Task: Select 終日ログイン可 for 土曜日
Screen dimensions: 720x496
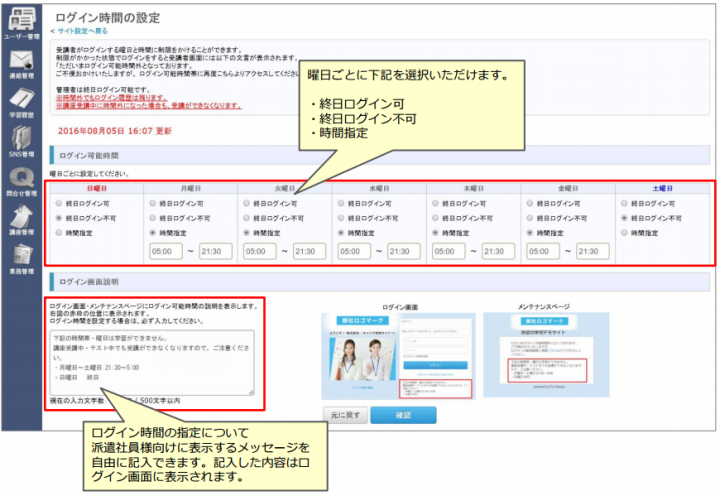Action: tap(624, 203)
